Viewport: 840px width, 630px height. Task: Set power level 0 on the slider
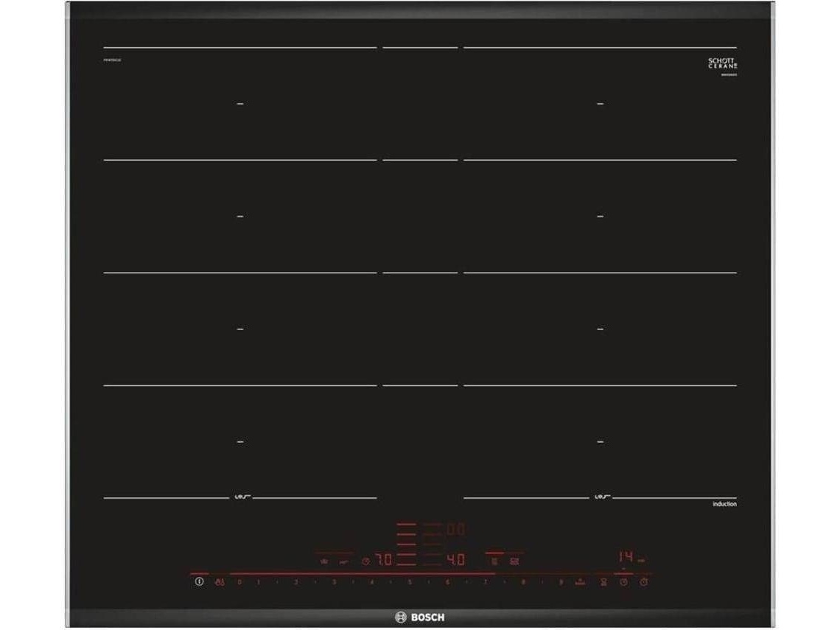pyautogui.click(x=239, y=582)
